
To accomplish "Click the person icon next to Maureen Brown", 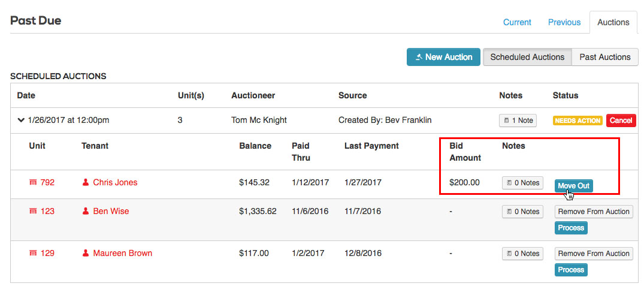I will [x=86, y=253].
